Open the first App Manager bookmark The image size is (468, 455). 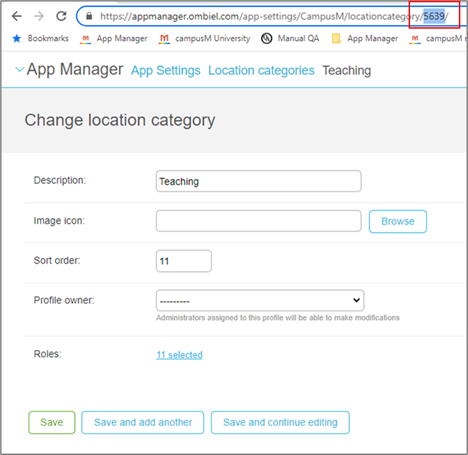(114, 39)
